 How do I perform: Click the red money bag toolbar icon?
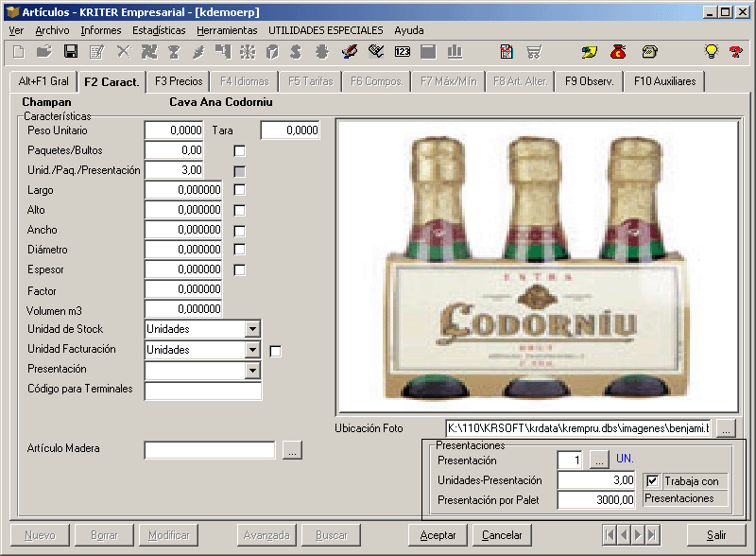[x=618, y=52]
